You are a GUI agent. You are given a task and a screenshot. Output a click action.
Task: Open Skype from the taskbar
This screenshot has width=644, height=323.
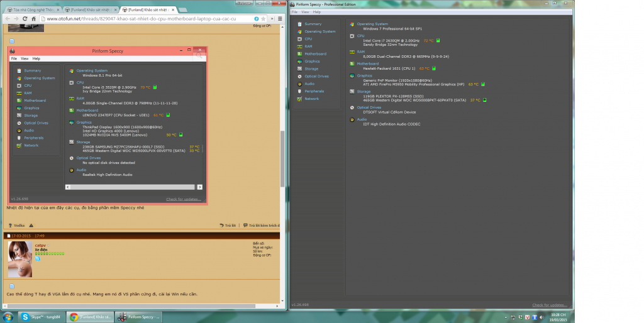(42, 317)
